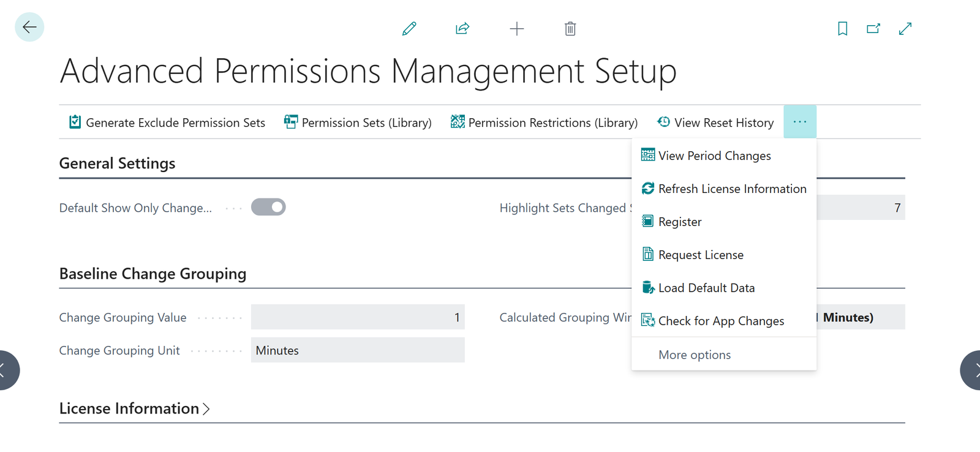980x452 pixels.
Task: Select Load Default Data
Action: click(724, 288)
